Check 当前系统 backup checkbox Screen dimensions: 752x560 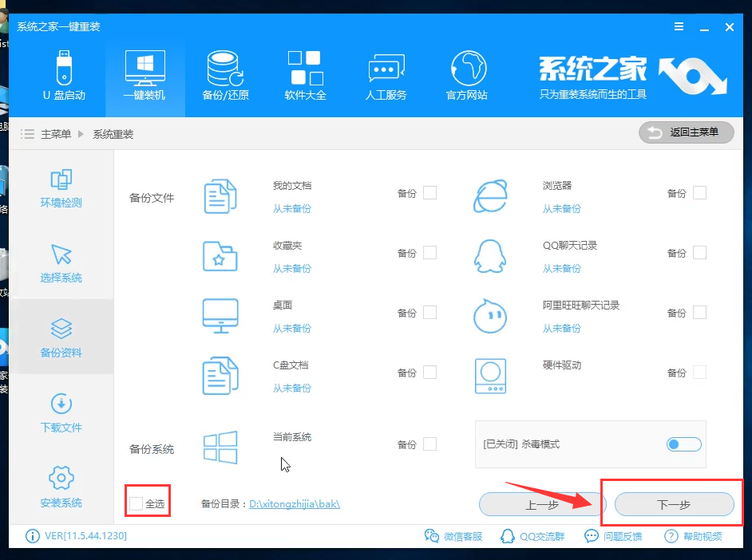(x=429, y=444)
